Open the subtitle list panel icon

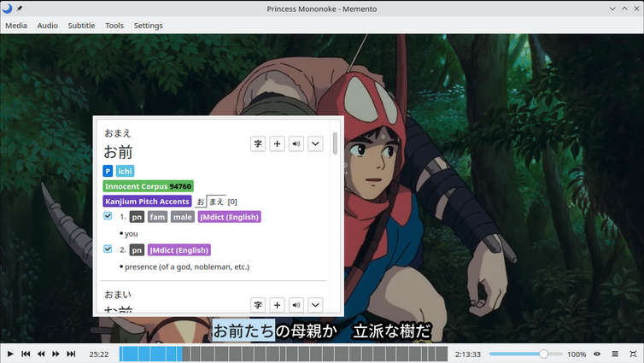coord(615,354)
